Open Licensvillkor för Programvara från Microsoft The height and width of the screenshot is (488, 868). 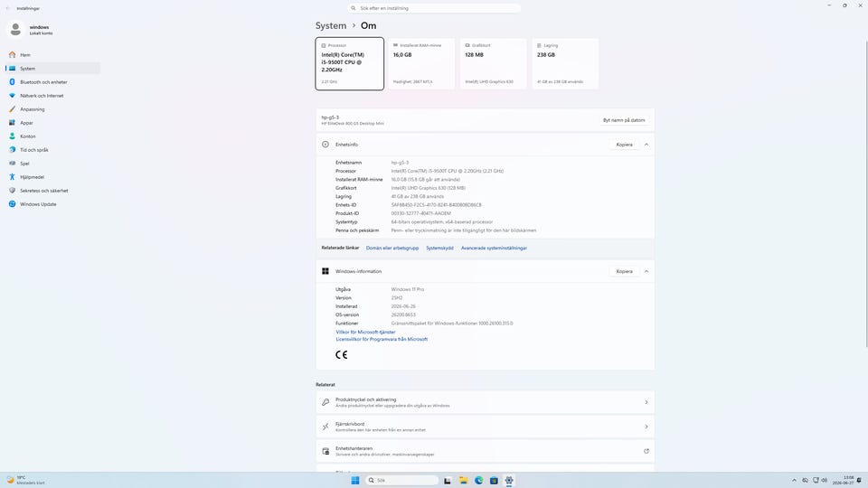pos(382,339)
